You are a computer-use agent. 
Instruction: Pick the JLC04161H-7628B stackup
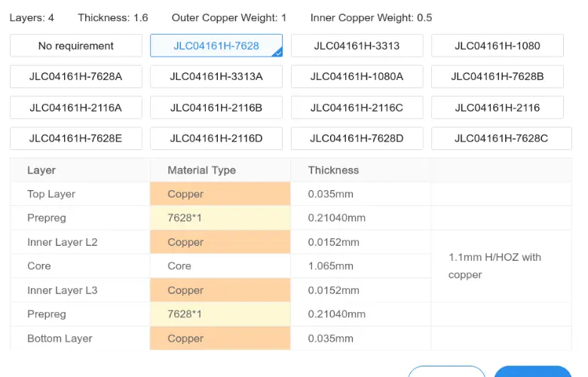(498, 76)
